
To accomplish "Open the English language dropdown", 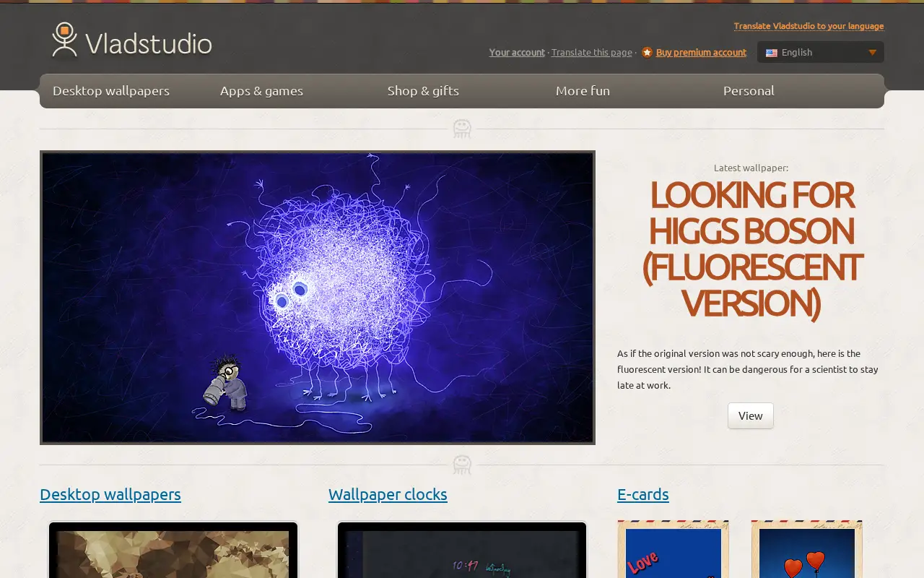I will tap(821, 52).
